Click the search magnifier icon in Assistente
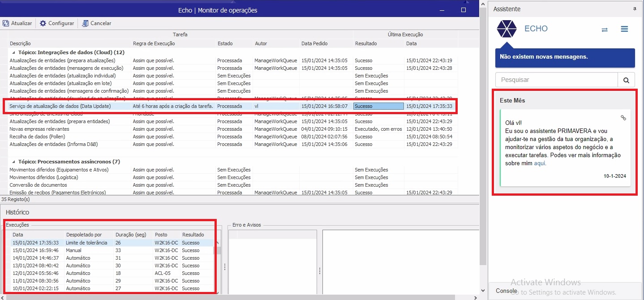Image resolution: width=644 pixels, height=300 pixels. pyautogui.click(x=626, y=80)
